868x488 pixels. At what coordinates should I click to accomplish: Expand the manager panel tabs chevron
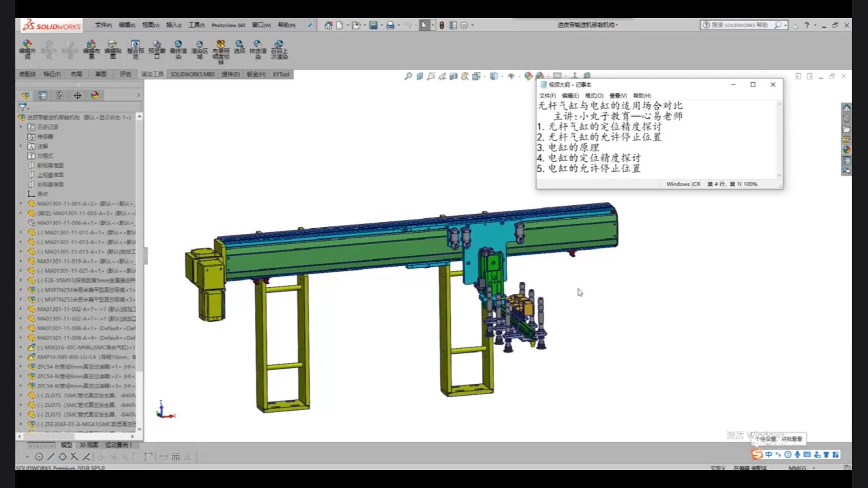pyautogui.click(x=138, y=95)
